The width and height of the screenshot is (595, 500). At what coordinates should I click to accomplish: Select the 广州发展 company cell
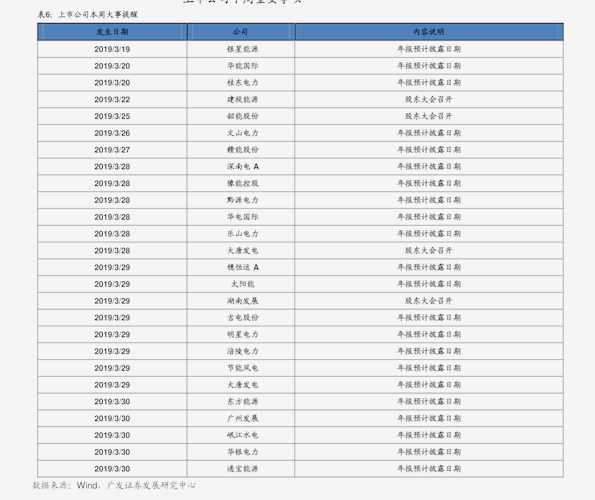pyautogui.click(x=242, y=418)
